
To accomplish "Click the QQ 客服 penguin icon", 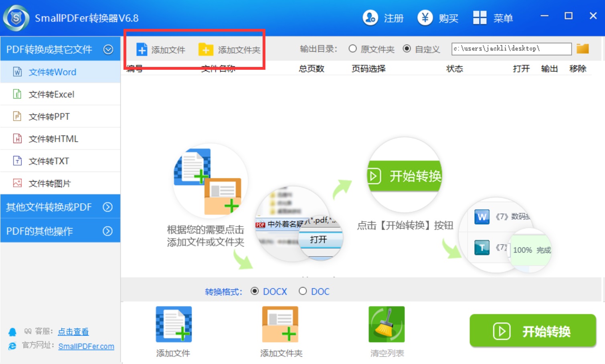I will (x=12, y=332).
